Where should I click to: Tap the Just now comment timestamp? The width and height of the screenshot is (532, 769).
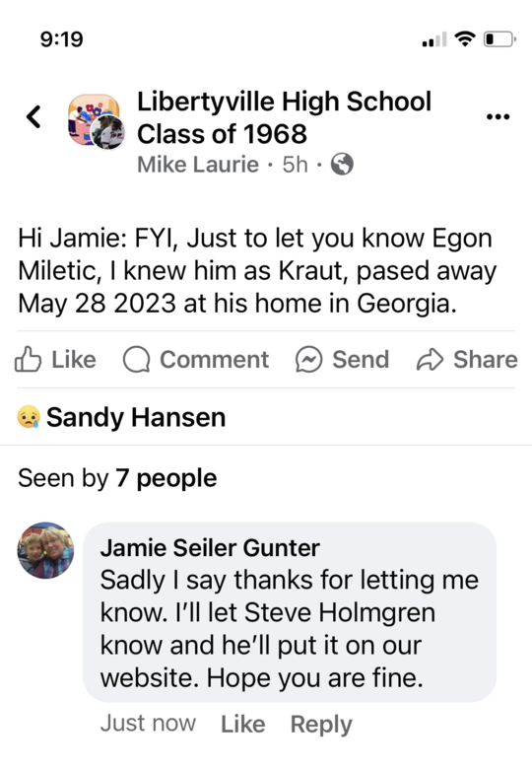[x=148, y=724]
